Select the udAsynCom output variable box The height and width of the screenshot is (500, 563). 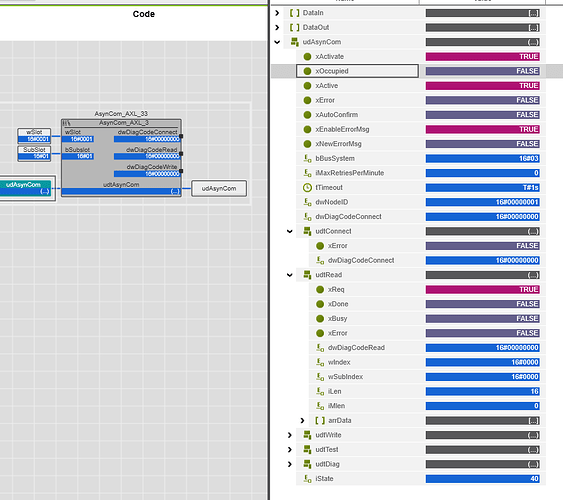pyautogui.click(x=219, y=188)
